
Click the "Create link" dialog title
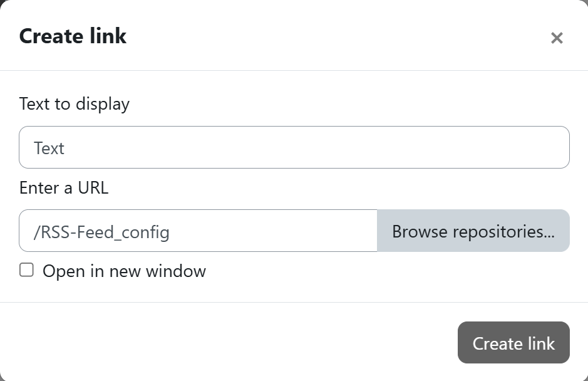[x=73, y=36]
